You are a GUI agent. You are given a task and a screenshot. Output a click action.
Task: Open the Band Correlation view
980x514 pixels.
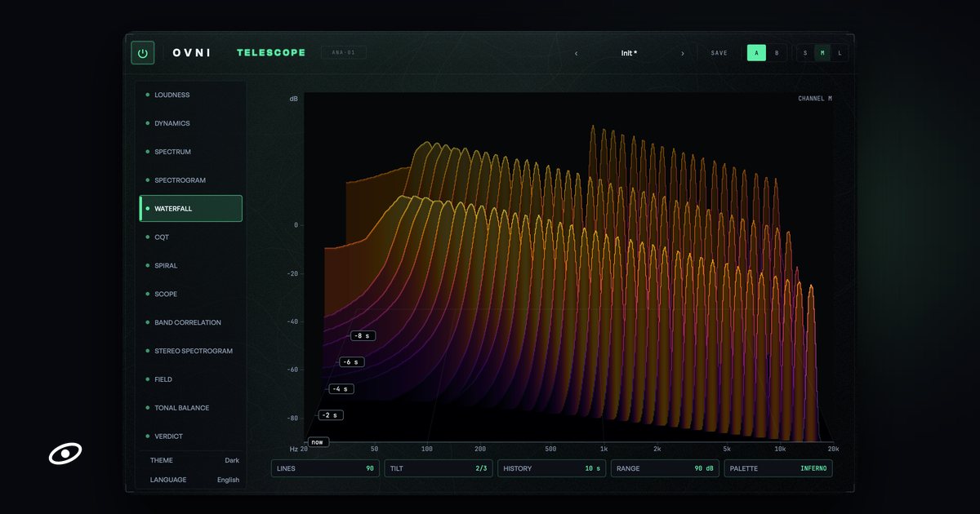[x=191, y=322]
